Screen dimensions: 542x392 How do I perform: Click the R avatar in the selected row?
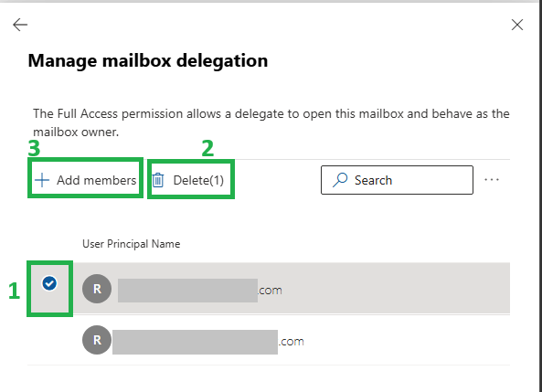[97, 289]
